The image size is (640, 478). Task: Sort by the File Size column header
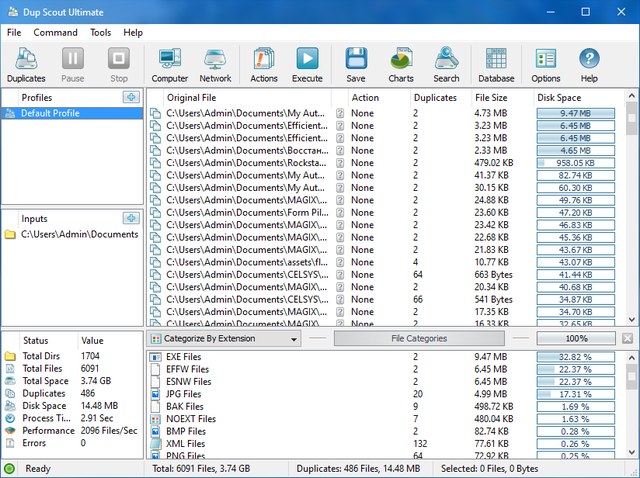[x=491, y=98]
